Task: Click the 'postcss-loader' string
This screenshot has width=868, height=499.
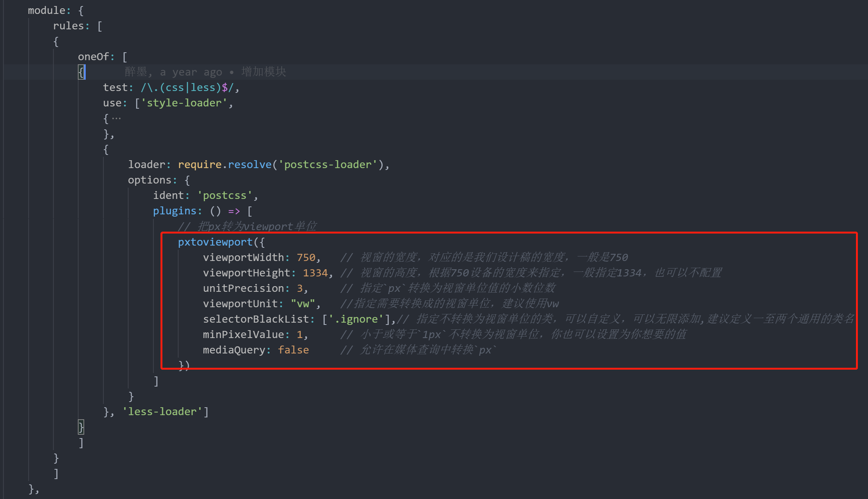Action: 328,165
